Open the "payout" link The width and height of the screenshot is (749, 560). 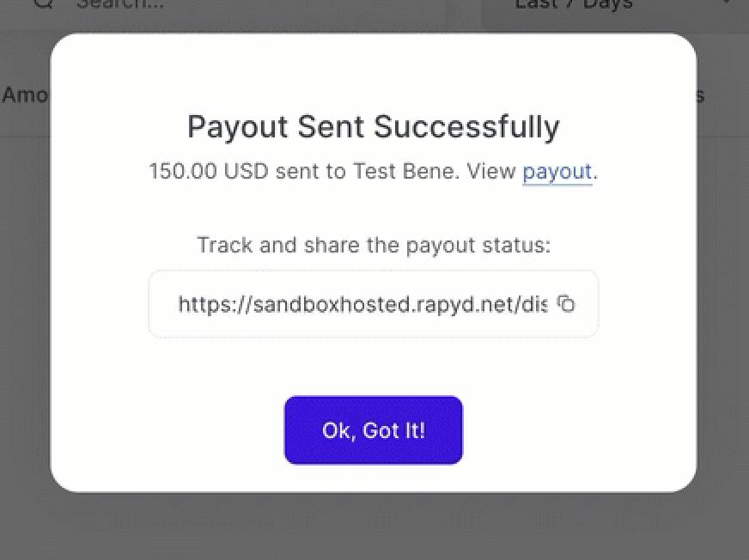pos(557,171)
